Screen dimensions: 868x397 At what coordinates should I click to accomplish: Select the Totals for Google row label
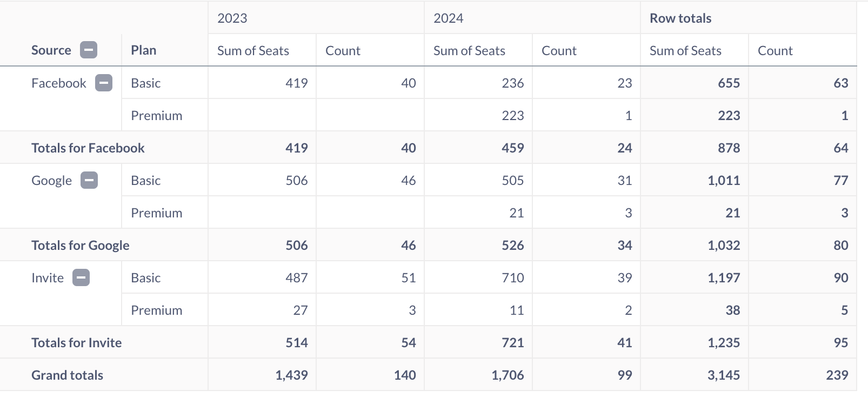tap(81, 246)
